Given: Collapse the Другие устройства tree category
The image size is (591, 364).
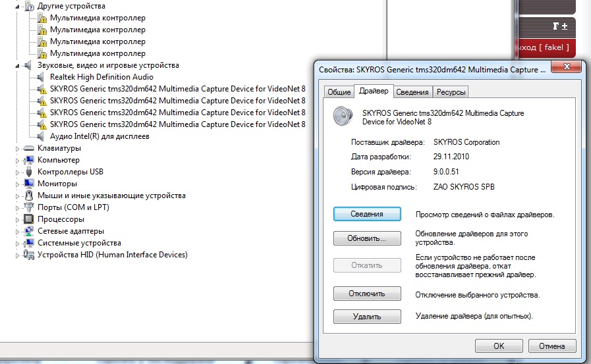Looking at the screenshot, I should click(18, 6).
